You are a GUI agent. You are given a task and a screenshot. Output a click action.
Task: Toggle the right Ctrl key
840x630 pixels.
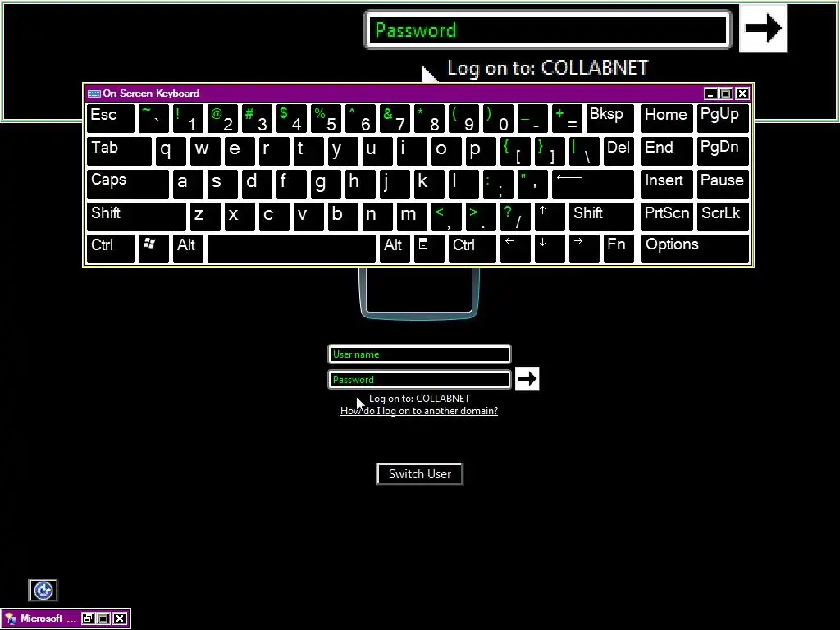coord(472,249)
